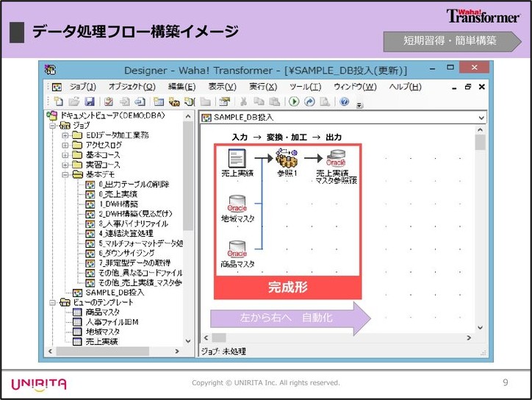Restore the inner document window

click(x=468, y=87)
